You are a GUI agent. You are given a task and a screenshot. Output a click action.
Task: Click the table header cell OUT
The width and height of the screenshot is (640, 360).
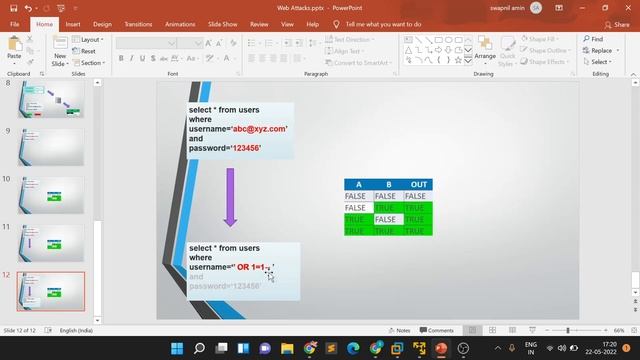(x=418, y=184)
